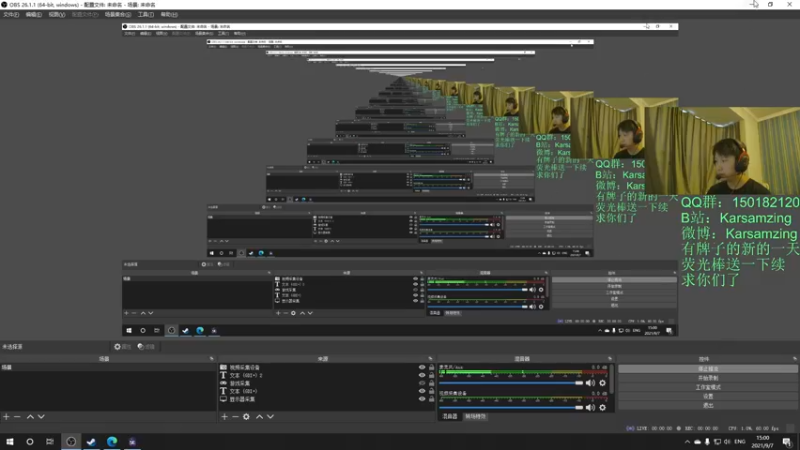Screen dimensions: 800x450
Task: Mute the 麦克风/Aux speaker icon
Action: [590, 383]
